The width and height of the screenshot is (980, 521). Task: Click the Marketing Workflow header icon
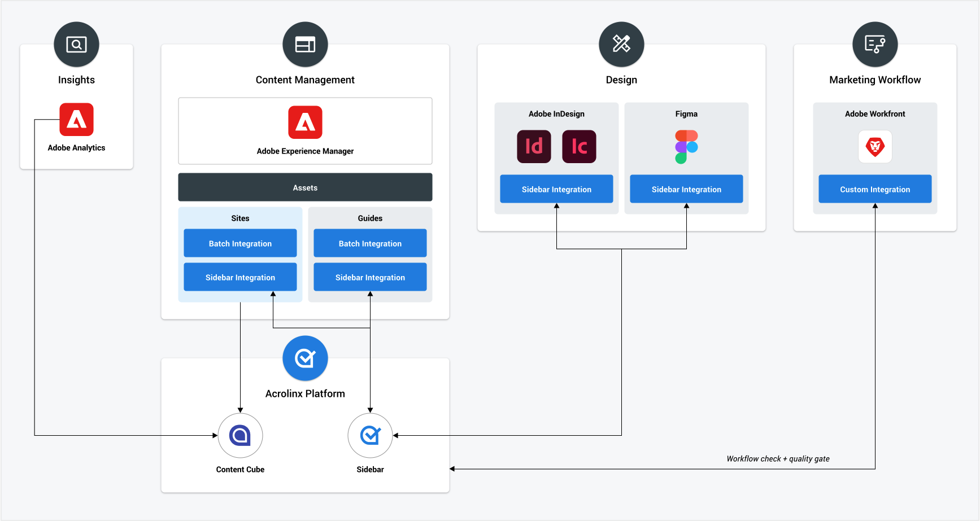point(875,45)
